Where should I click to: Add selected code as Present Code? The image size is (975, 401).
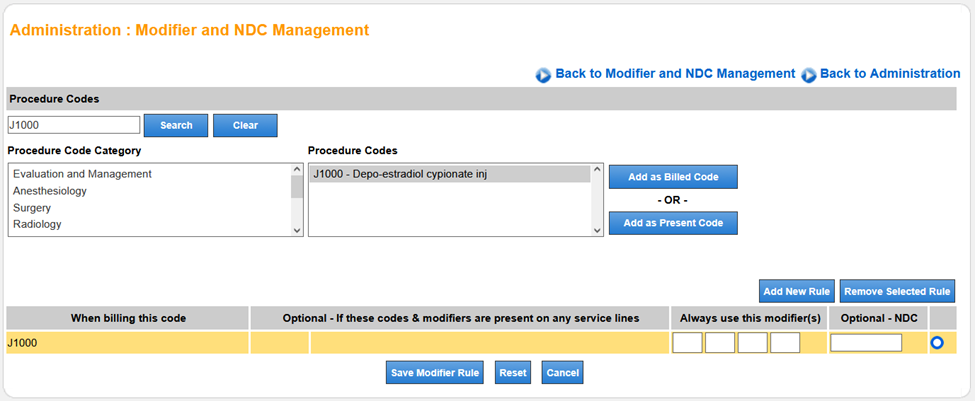point(673,222)
